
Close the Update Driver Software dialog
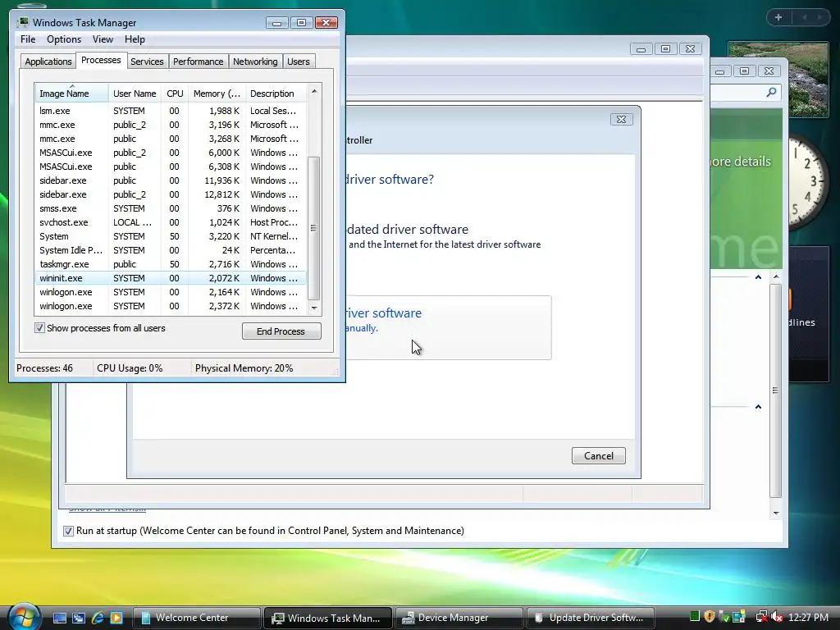(x=622, y=120)
